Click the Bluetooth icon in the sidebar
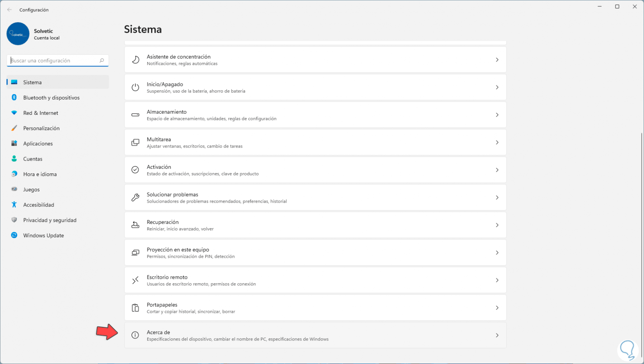 (x=14, y=98)
